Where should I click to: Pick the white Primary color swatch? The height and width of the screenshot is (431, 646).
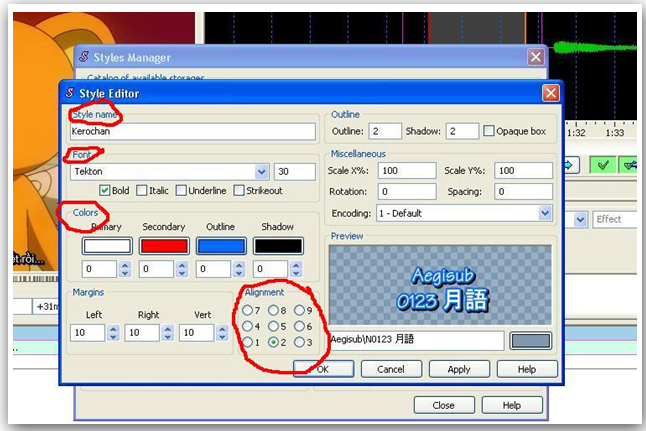(107, 246)
